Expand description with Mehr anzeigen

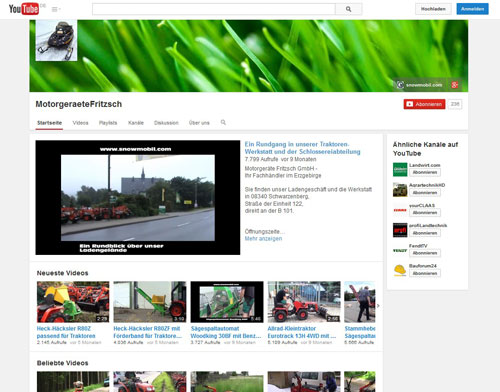[263, 239]
